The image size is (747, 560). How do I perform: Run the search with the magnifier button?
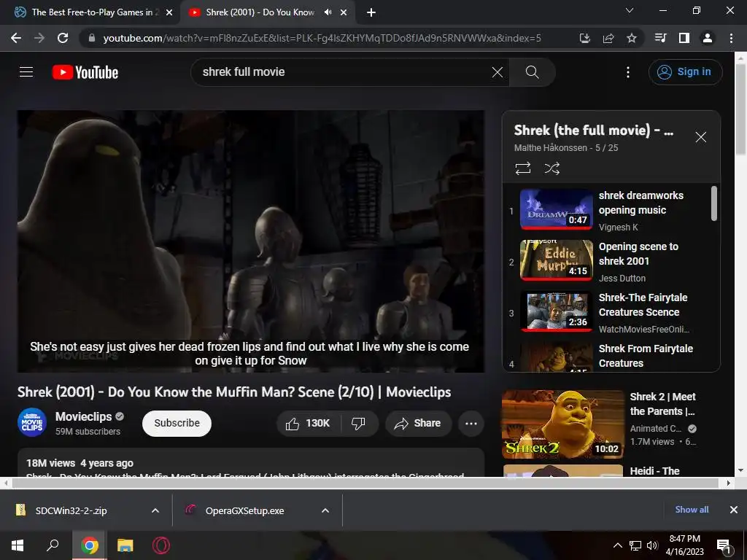[x=532, y=72]
